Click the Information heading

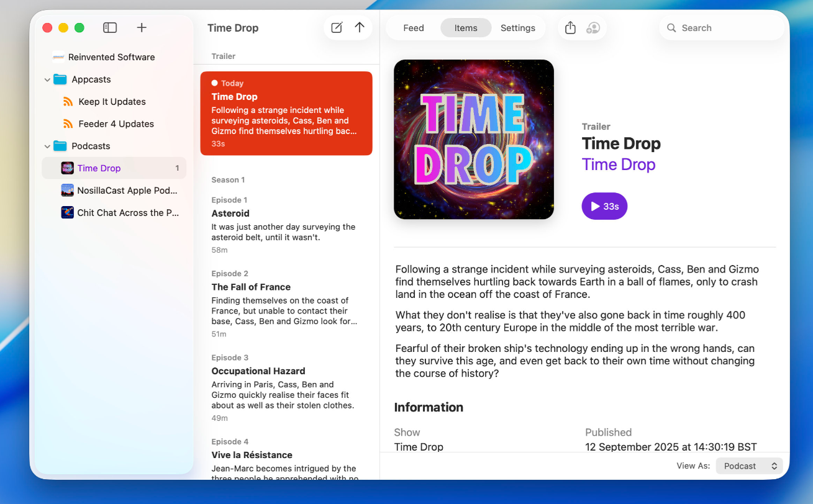click(x=429, y=407)
